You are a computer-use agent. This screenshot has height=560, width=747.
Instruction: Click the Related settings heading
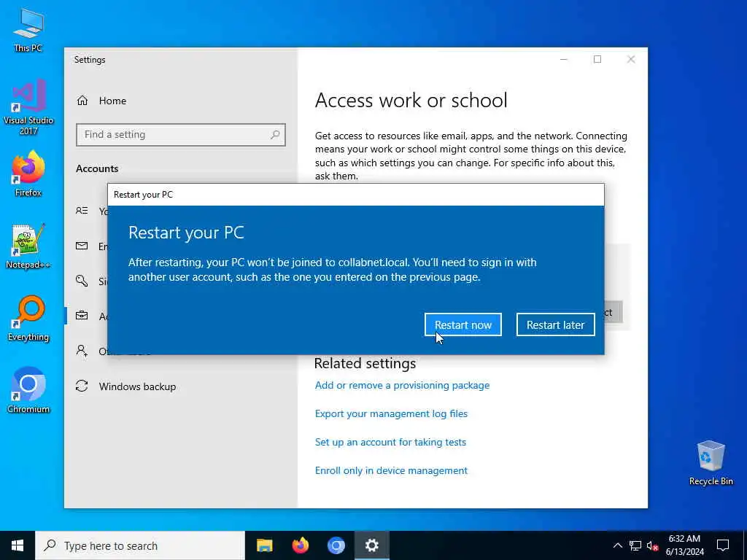click(x=365, y=363)
